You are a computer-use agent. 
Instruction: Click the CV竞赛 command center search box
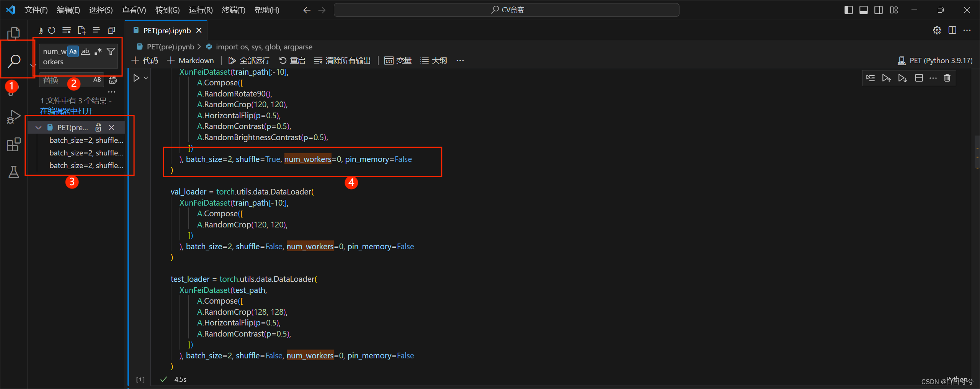coord(506,10)
